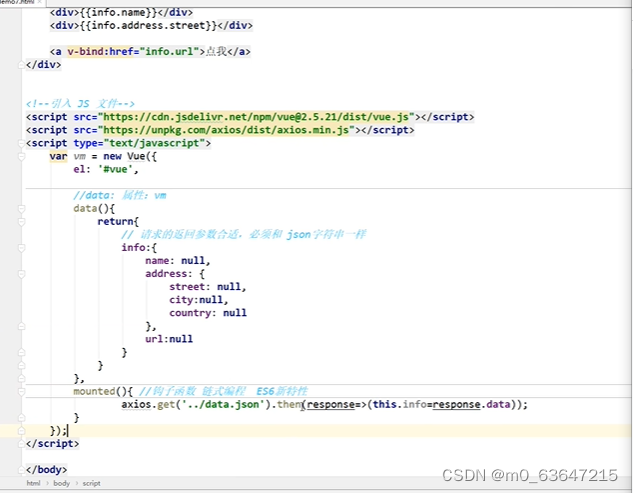The width and height of the screenshot is (633, 493).
Task: Click the //data: 属性: vm comment
Action: point(119,196)
